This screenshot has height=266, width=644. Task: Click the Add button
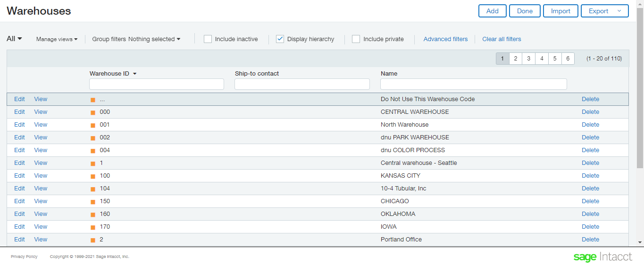tap(493, 11)
